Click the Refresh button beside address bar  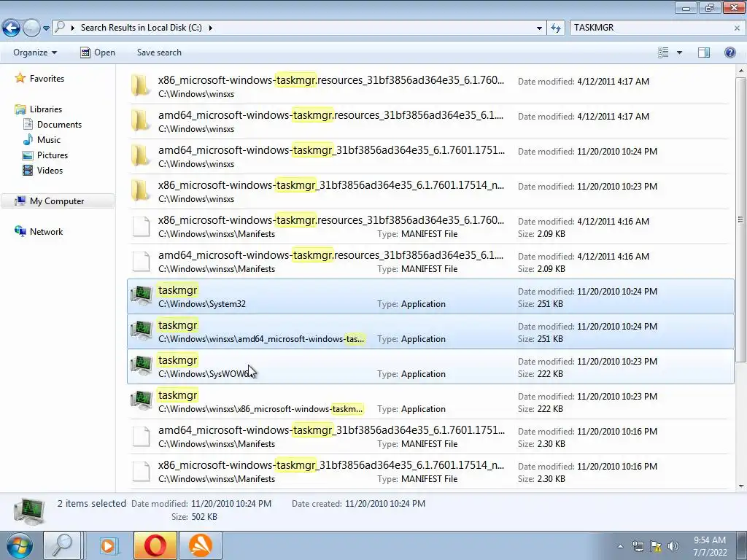coord(555,28)
